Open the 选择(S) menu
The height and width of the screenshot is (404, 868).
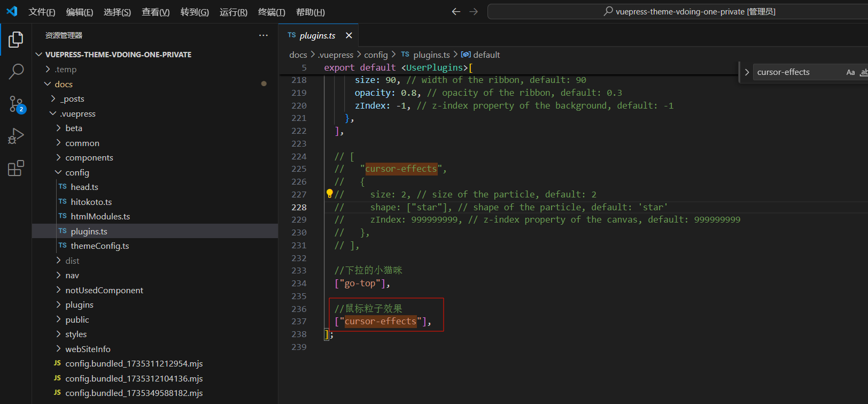tap(118, 12)
